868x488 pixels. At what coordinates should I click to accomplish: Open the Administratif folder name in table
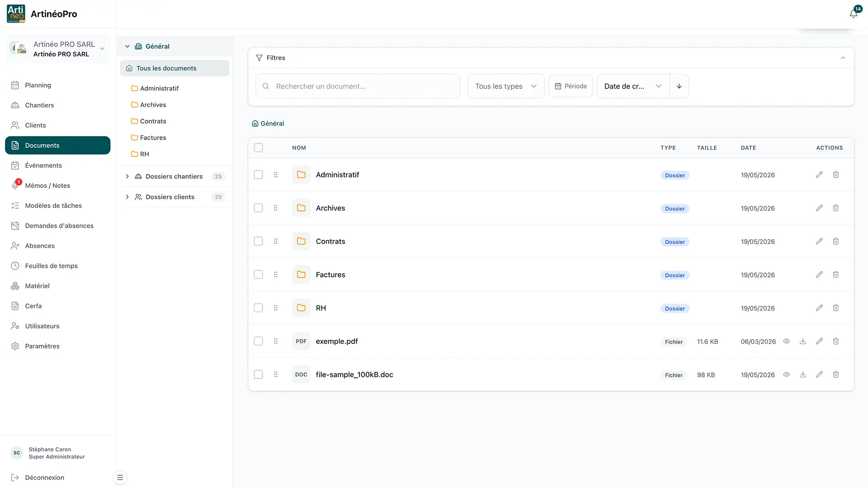[x=337, y=175]
